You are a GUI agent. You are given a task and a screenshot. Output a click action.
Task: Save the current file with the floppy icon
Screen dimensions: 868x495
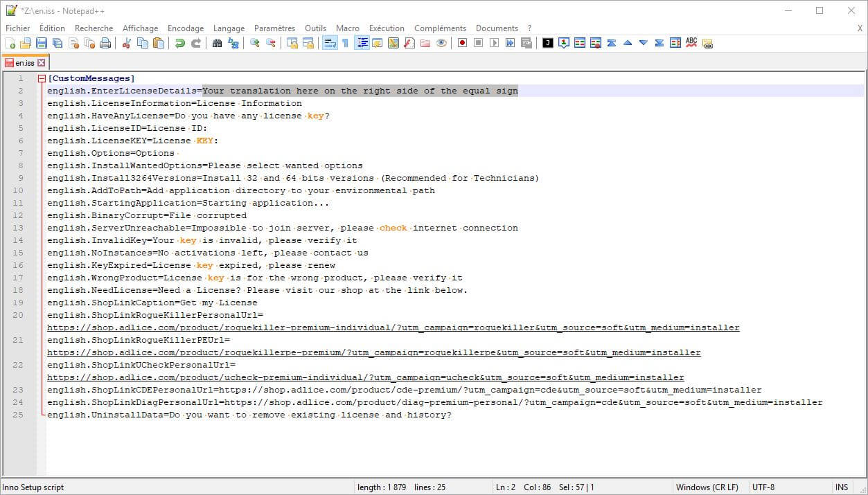click(41, 44)
